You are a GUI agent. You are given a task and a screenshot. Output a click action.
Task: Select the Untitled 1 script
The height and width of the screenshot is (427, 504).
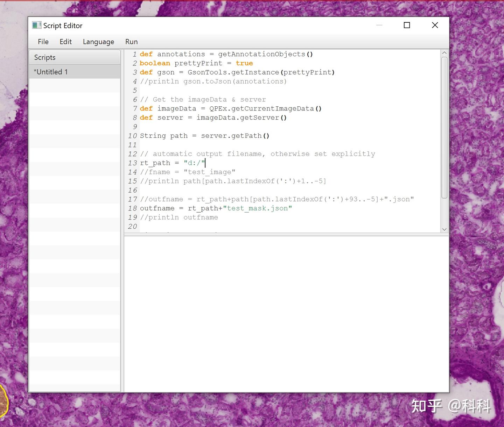point(51,72)
